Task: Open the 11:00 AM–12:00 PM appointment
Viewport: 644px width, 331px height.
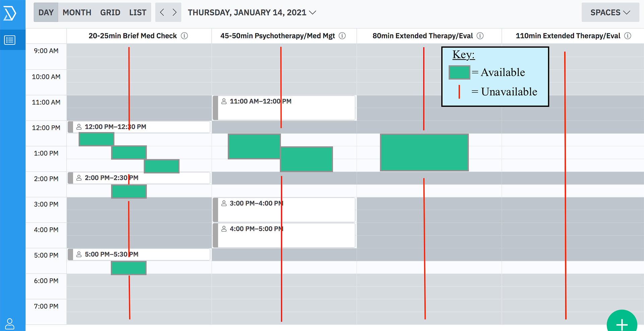Action: point(284,108)
